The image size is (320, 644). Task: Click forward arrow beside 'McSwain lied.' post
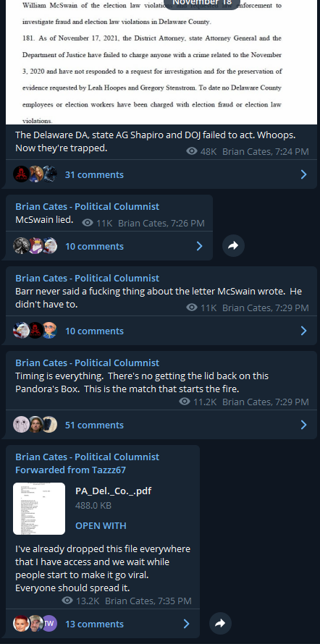point(233,245)
